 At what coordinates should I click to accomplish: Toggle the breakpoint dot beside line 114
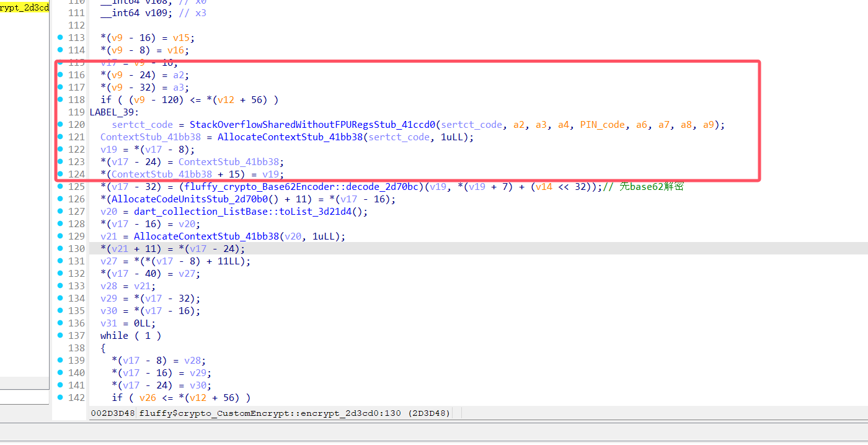click(x=60, y=50)
